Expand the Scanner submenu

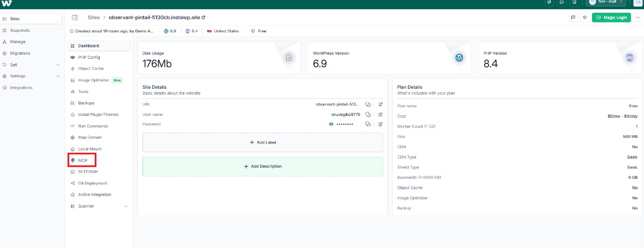pos(126,206)
